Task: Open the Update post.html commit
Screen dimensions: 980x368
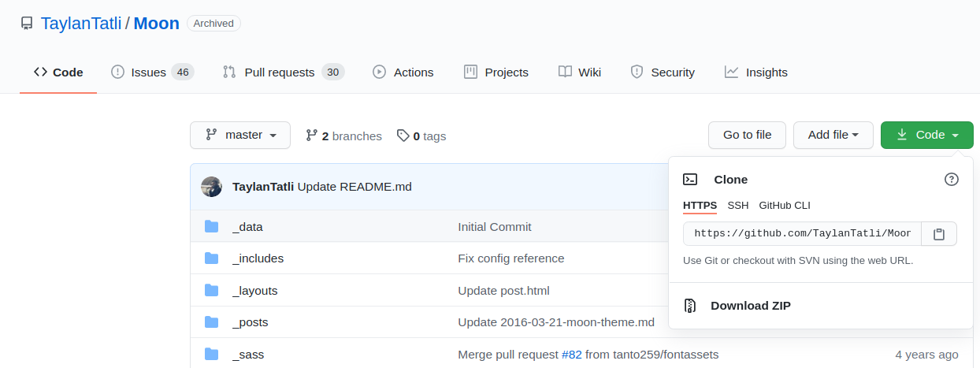Action: [x=503, y=291]
